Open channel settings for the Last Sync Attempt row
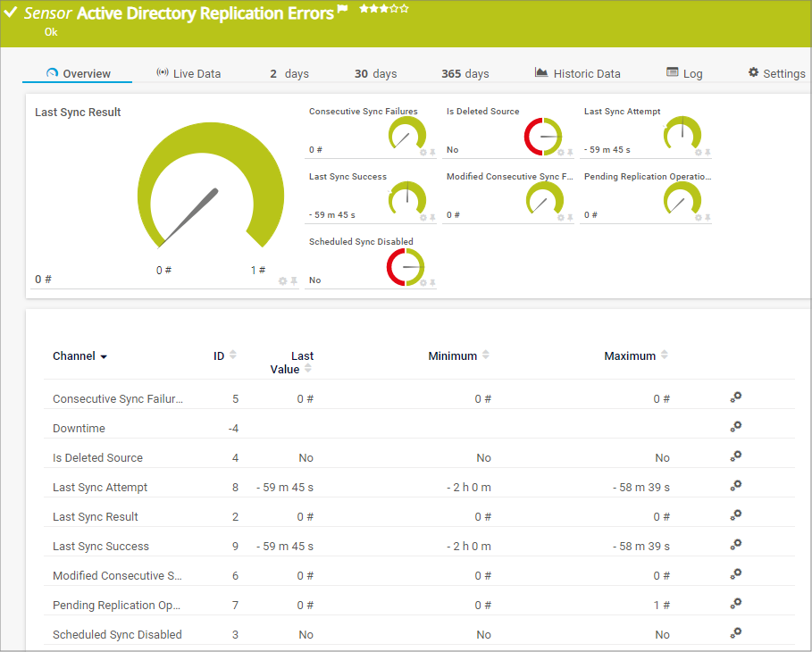The width and height of the screenshot is (812, 652). click(736, 486)
